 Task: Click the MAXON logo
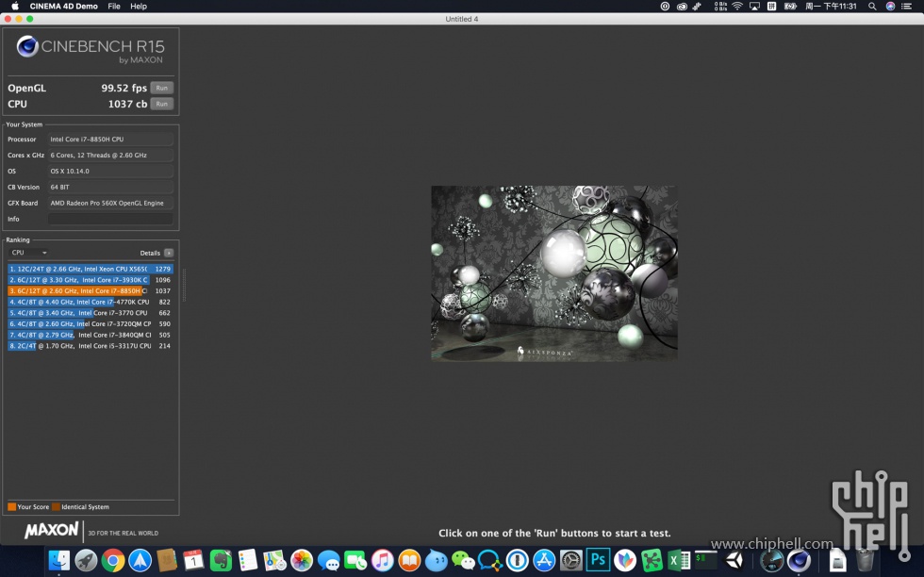[x=51, y=531]
